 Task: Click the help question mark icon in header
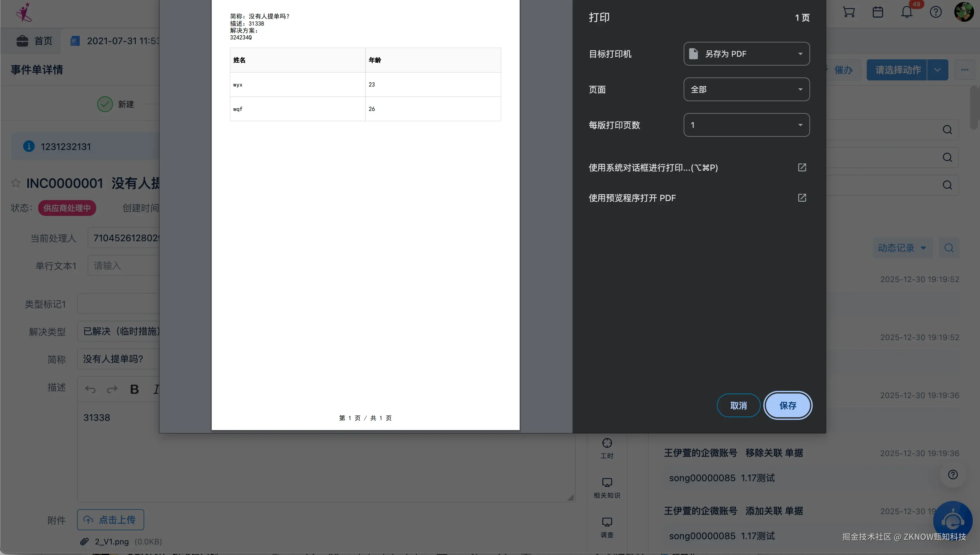click(x=936, y=12)
